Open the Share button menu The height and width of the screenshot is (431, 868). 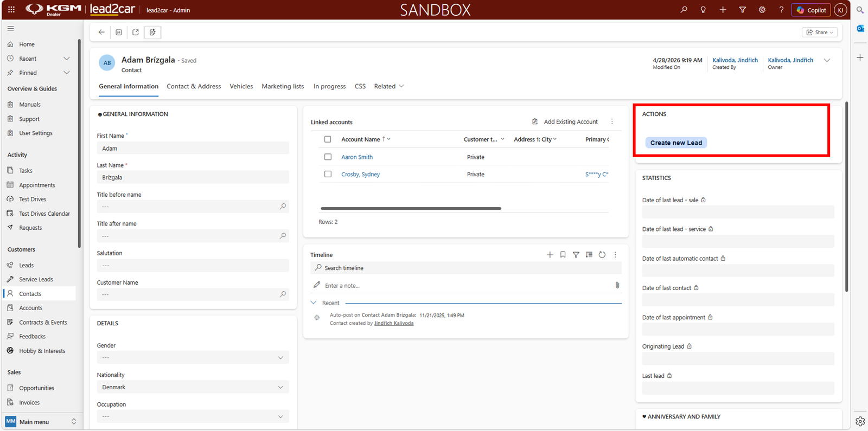click(x=820, y=33)
